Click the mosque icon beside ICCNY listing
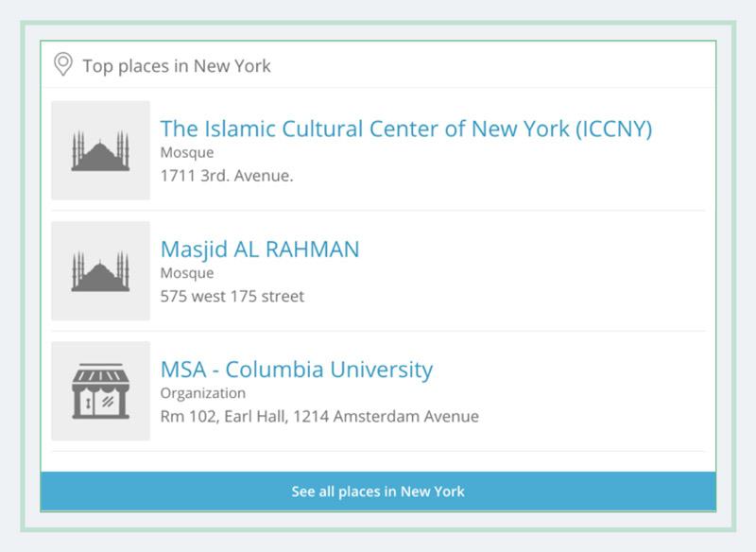Viewport: 756px width, 552px height. [100, 150]
